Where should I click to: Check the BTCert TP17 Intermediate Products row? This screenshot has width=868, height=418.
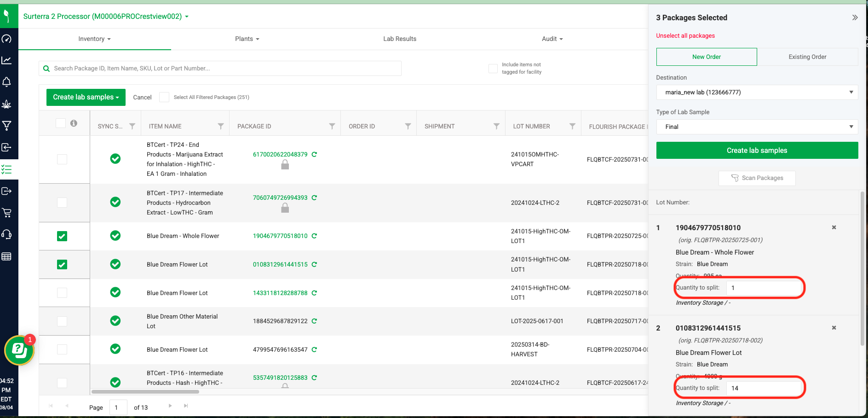62,203
